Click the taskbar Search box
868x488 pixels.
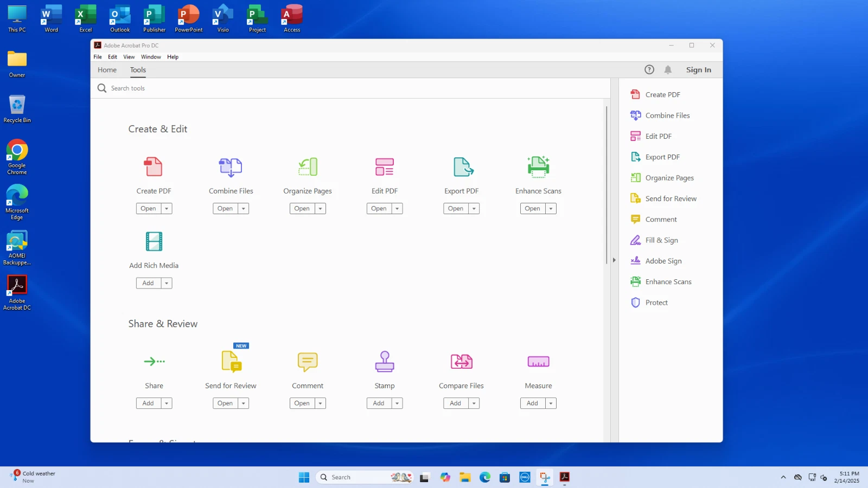(365, 477)
